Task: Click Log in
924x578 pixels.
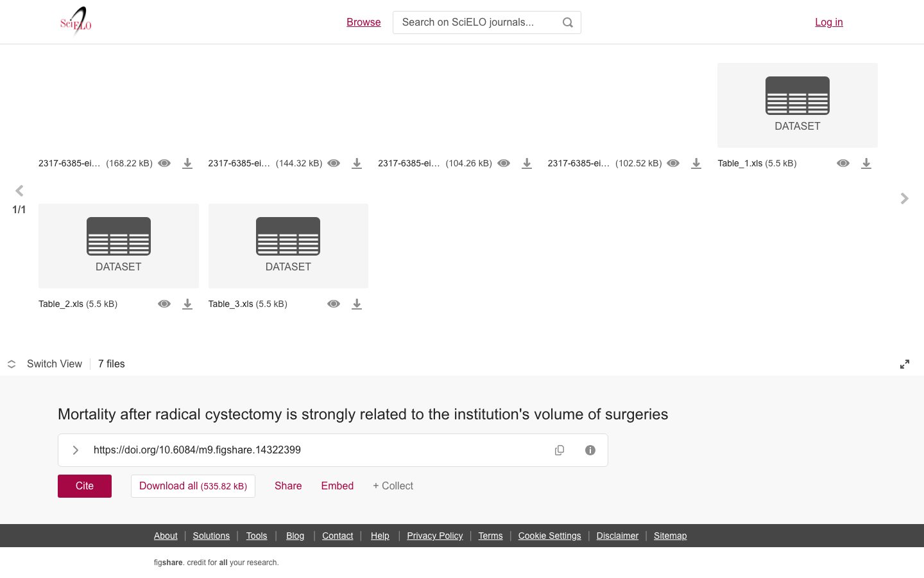Action: click(829, 22)
